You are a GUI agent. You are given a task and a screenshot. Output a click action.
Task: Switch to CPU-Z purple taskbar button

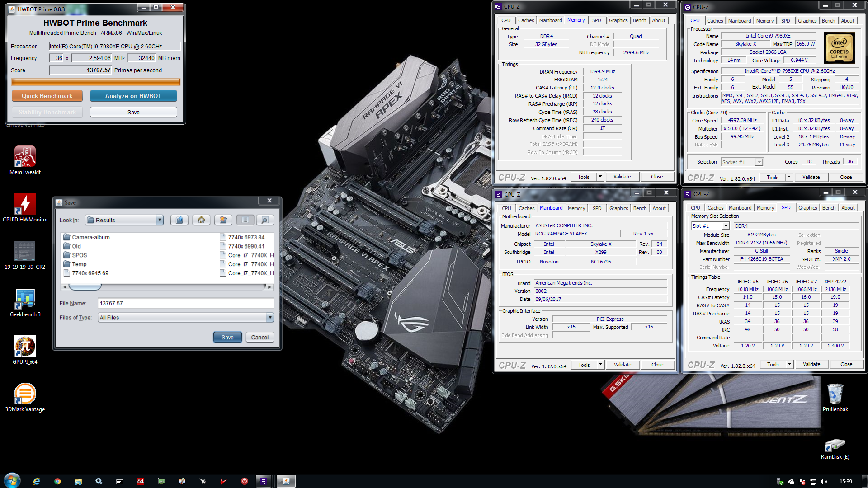[264, 481]
